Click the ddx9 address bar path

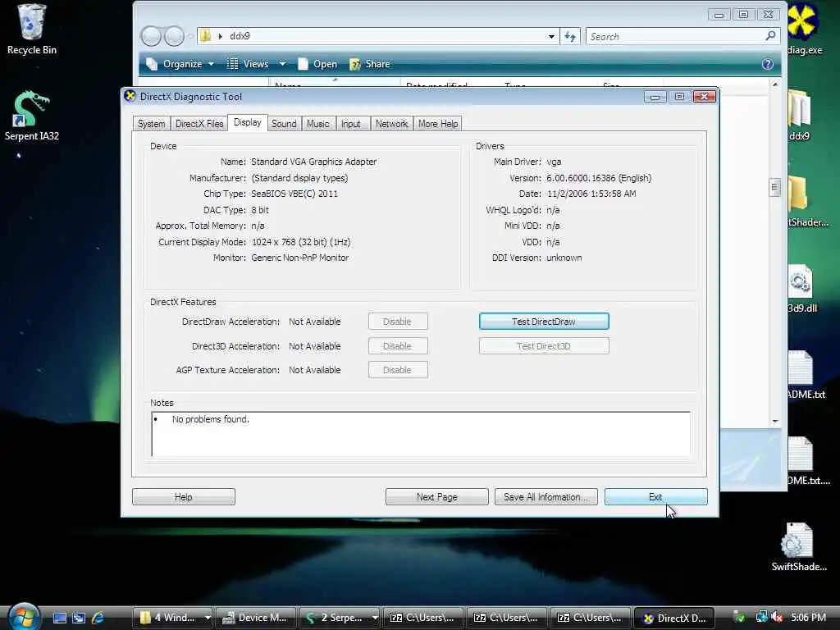(x=240, y=36)
